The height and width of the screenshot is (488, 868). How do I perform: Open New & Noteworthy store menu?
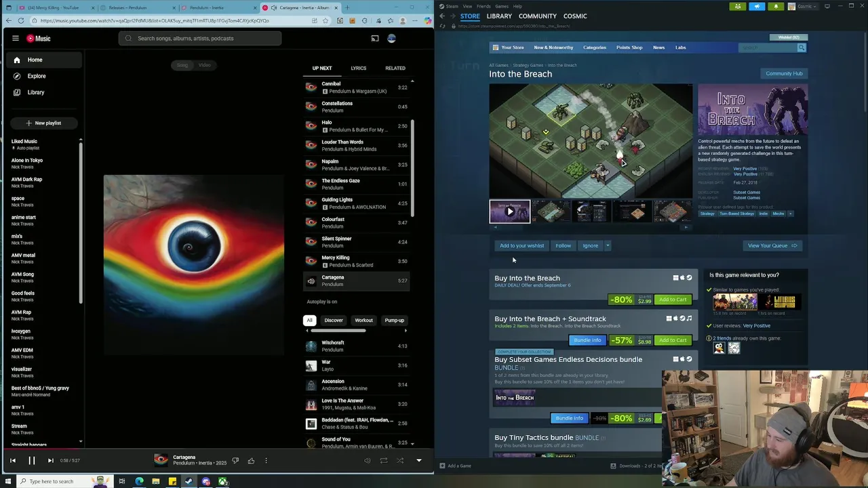point(553,47)
